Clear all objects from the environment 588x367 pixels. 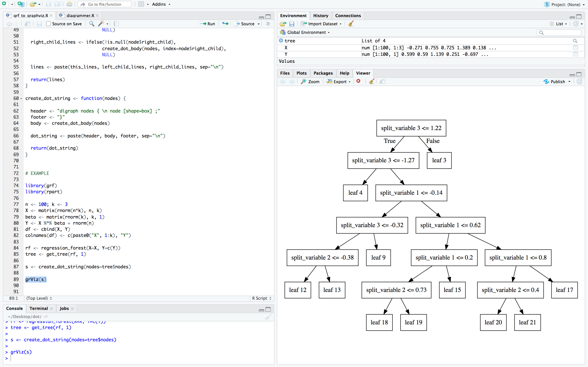351,23
